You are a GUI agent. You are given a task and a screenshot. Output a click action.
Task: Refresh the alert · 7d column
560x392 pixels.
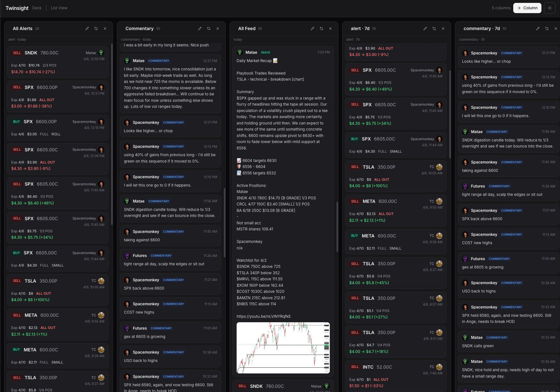pos(434,28)
